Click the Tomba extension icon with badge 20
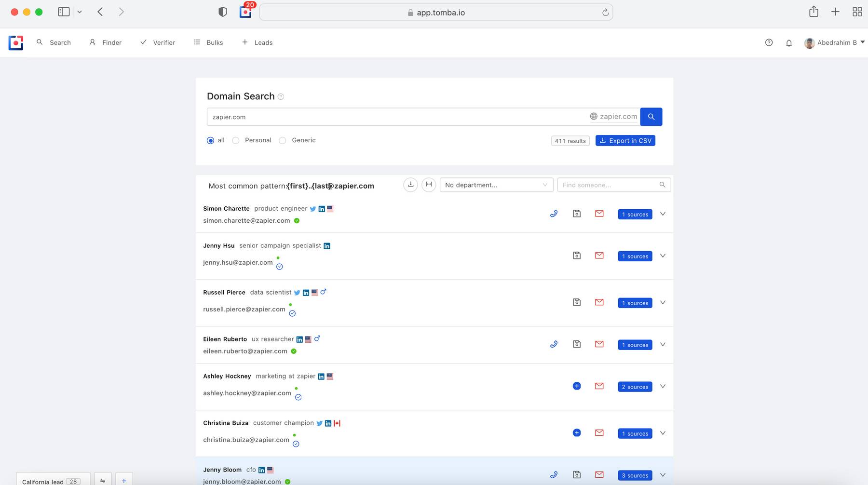The width and height of the screenshot is (868, 485). tap(246, 12)
